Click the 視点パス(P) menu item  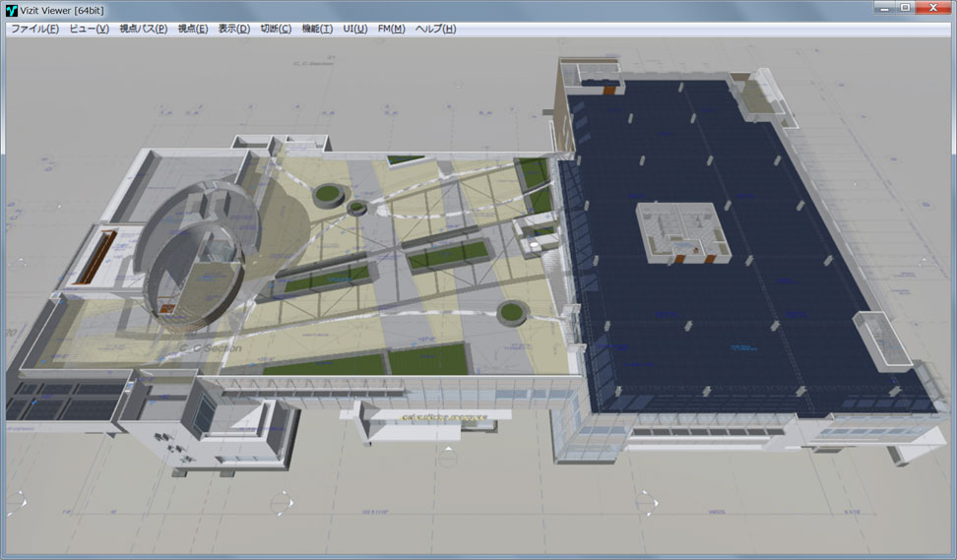pos(143,29)
